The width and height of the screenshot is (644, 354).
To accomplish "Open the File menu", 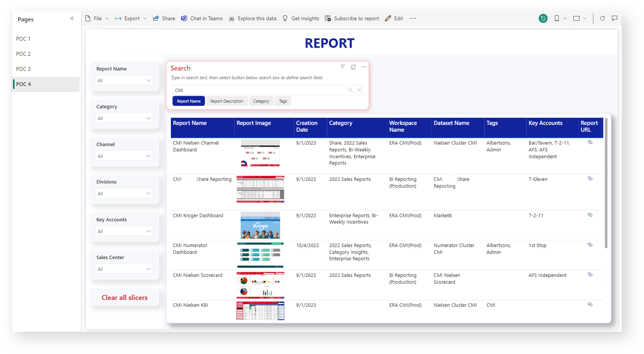I will 97,18.
